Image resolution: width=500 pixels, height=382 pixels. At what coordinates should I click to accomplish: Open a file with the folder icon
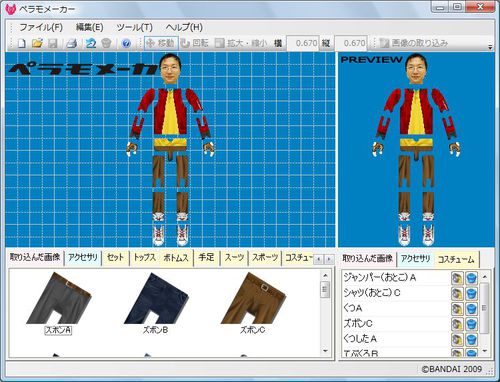click(x=38, y=43)
